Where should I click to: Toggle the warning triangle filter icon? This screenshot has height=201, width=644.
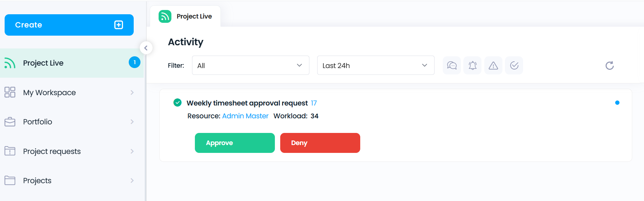click(x=493, y=66)
